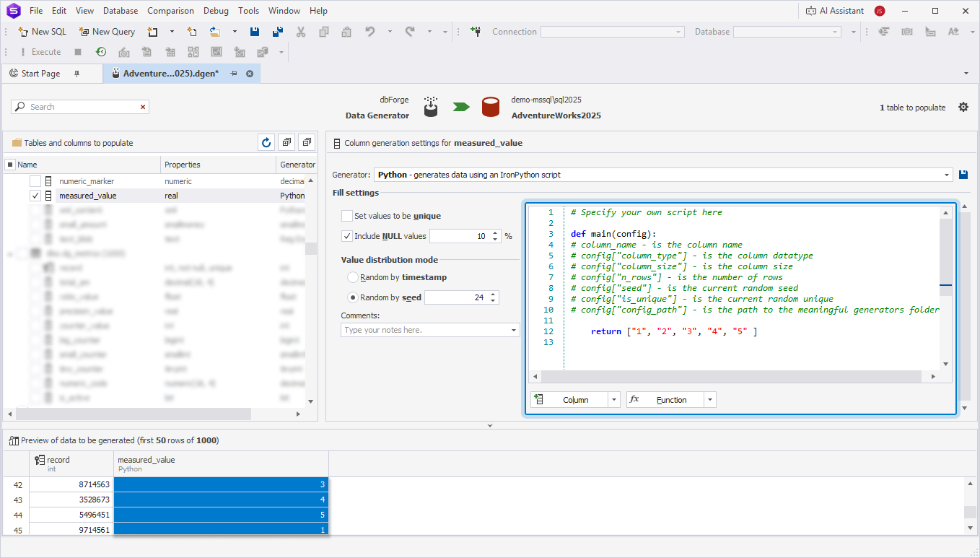This screenshot has height=558, width=980.
Task: Click the preview cell 8714563
Action: 71,484
